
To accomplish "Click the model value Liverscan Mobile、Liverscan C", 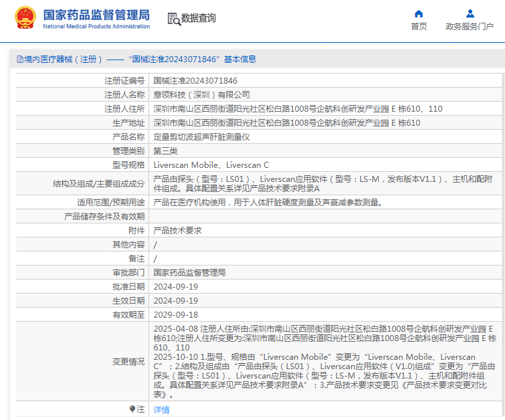I will [x=211, y=165].
